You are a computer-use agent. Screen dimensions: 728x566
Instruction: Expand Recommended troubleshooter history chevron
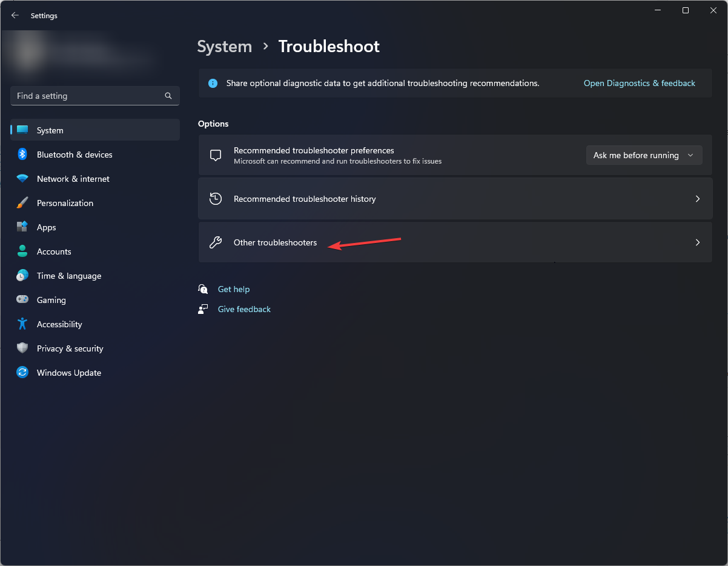coord(697,199)
